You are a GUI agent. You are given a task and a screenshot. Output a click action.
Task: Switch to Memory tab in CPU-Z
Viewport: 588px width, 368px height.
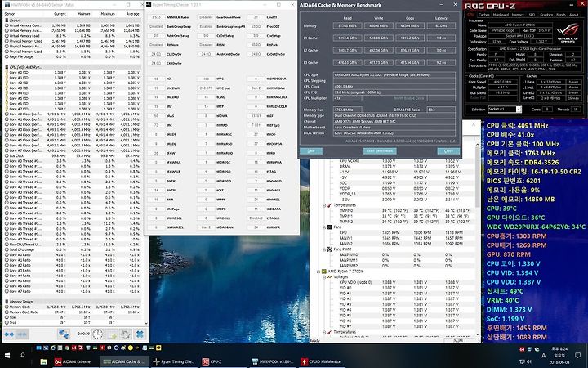click(x=518, y=15)
